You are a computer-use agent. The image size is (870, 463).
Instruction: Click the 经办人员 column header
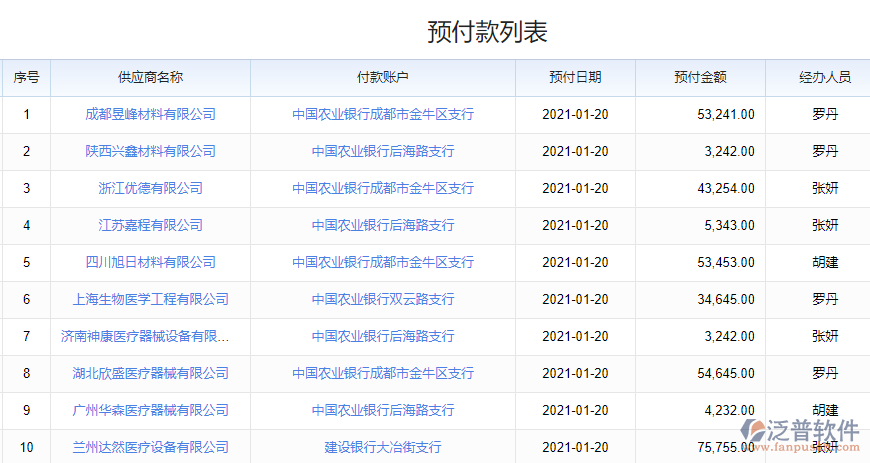point(825,77)
